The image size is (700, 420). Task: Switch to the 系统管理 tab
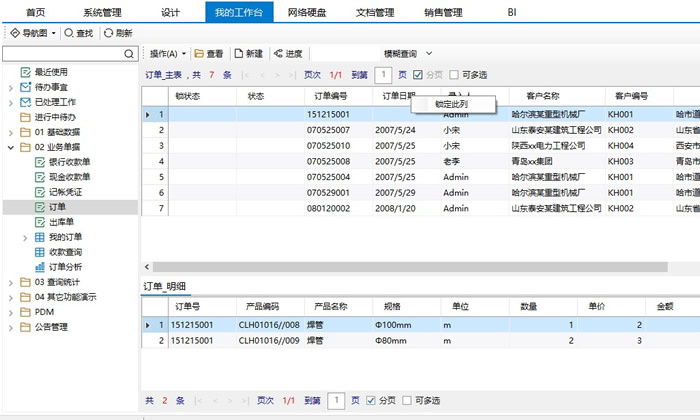click(104, 12)
